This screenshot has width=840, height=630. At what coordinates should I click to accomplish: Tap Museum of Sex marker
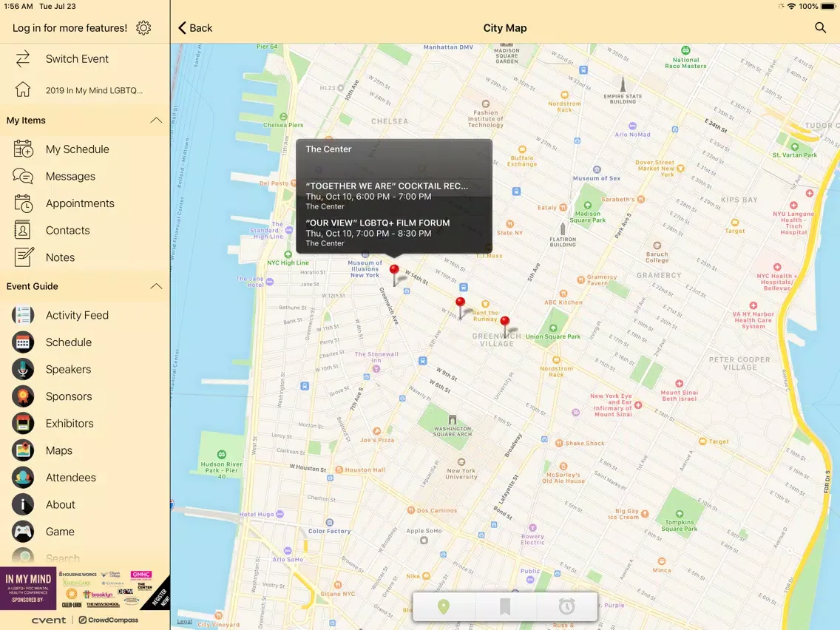(x=597, y=169)
